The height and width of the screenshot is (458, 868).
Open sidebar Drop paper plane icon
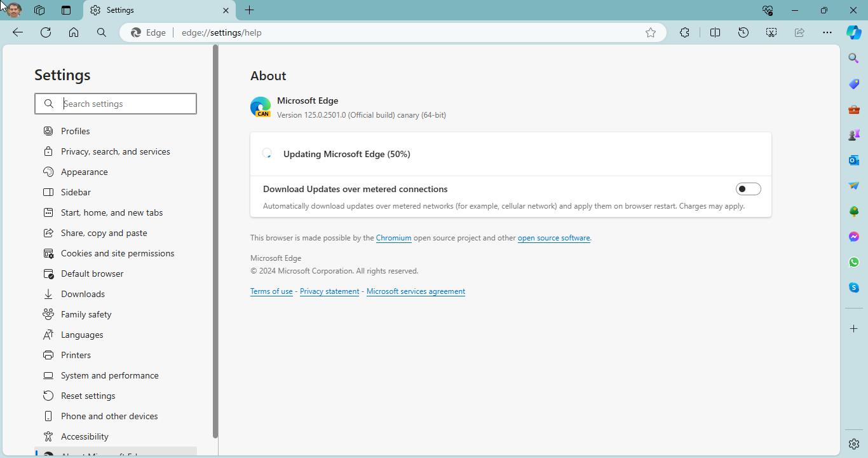coord(854,186)
